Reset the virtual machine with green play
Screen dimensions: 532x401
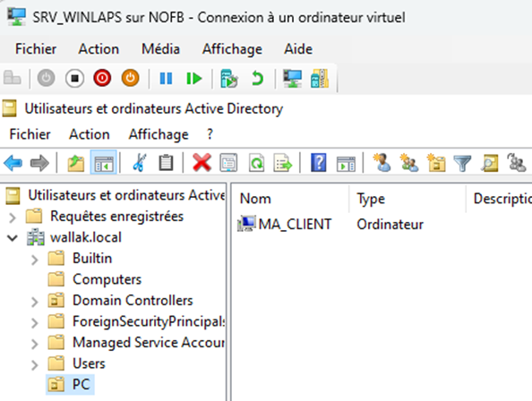pos(194,78)
